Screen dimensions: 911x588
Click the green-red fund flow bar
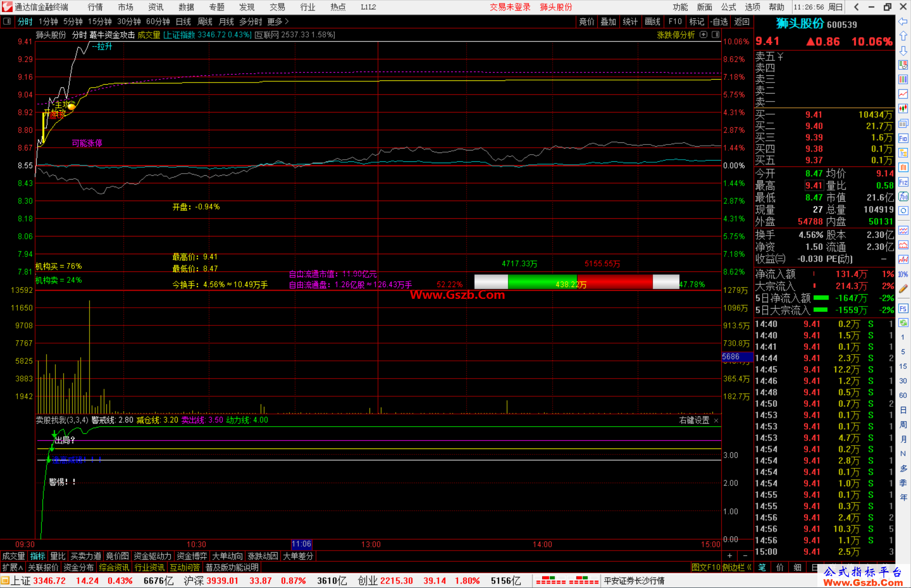click(x=577, y=282)
